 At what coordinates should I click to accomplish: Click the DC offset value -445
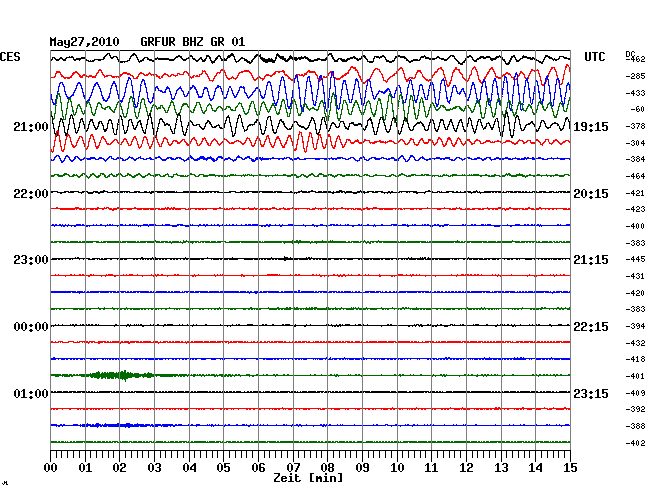coord(635,259)
